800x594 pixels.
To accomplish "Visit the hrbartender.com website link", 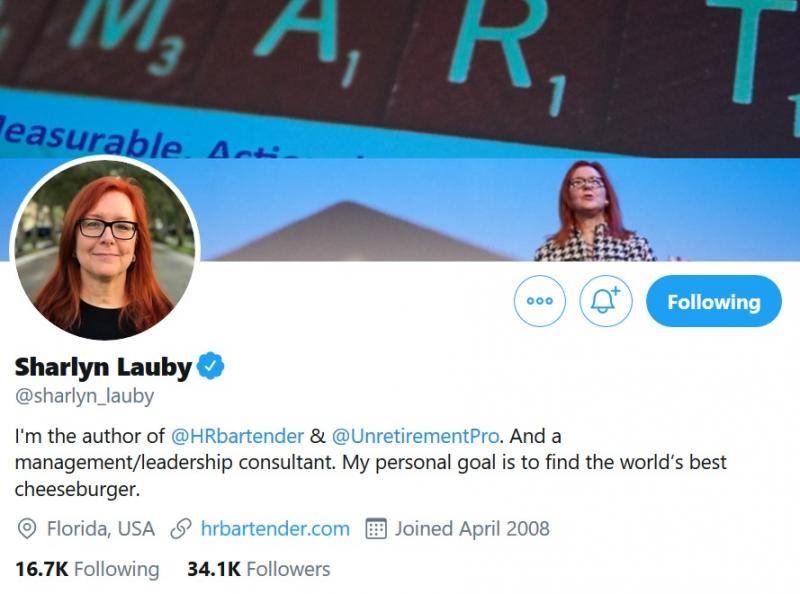I will point(276,529).
